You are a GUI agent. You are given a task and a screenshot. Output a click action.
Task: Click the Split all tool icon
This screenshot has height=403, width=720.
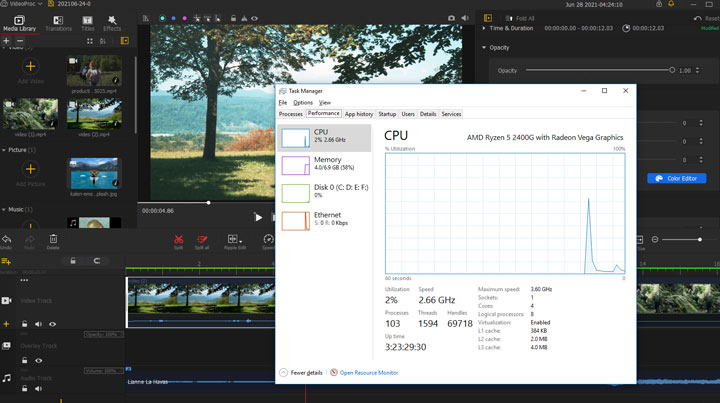coord(203,239)
